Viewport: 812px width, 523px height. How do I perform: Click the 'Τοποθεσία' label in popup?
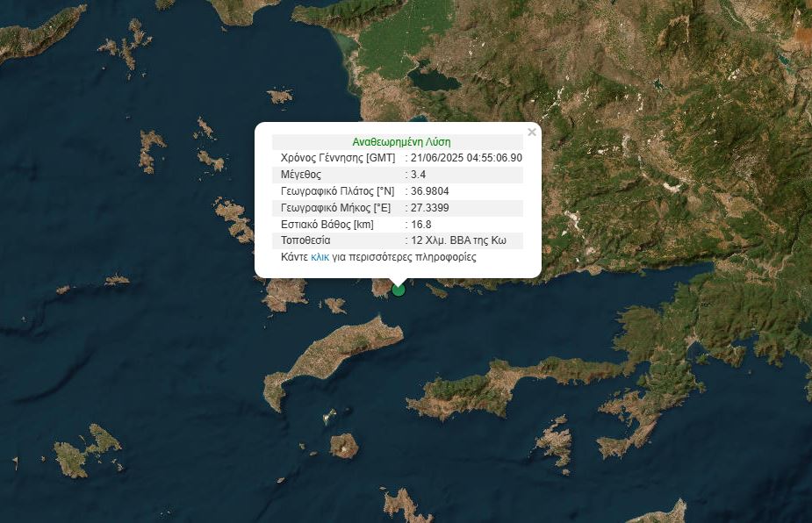click(305, 240)
